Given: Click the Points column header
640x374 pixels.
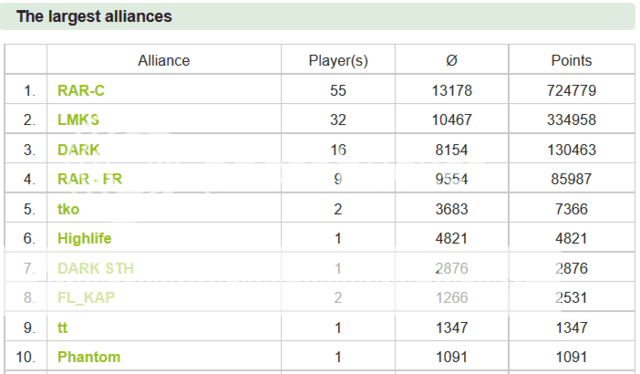Looking at the screenshot, I should (x=571, y=60).
